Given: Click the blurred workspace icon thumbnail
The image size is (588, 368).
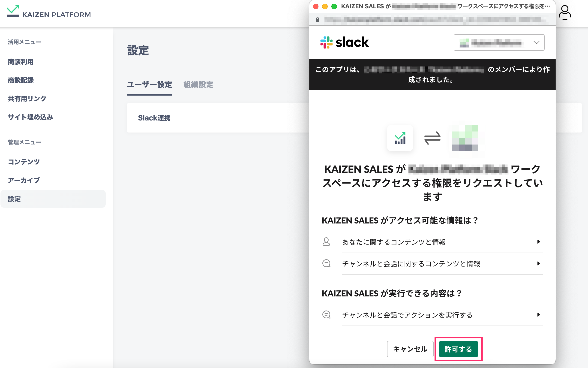Looking at the screenshot, I should pos(465,138).
